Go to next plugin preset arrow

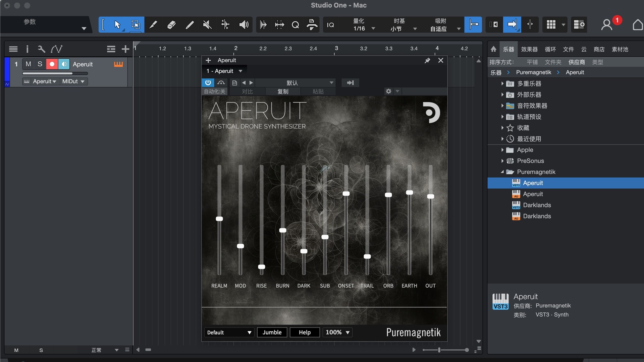[251, 83]
